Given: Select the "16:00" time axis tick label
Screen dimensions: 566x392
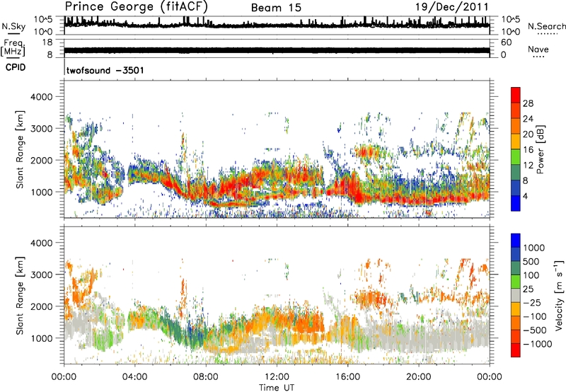Looking at the screenshot, I should (347, 377).
